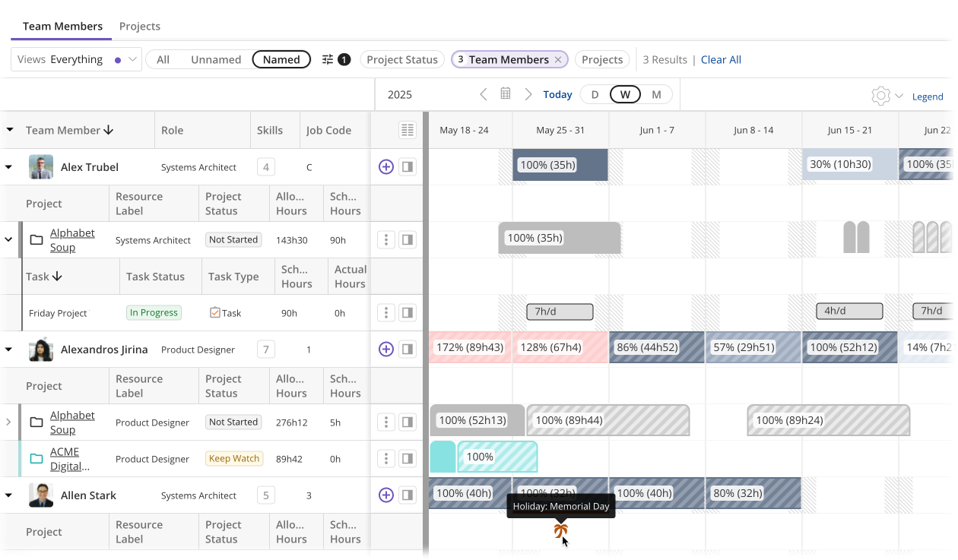
Task: Click the plus icon for Alex Trubel
Action: click(x=386, y=167)
